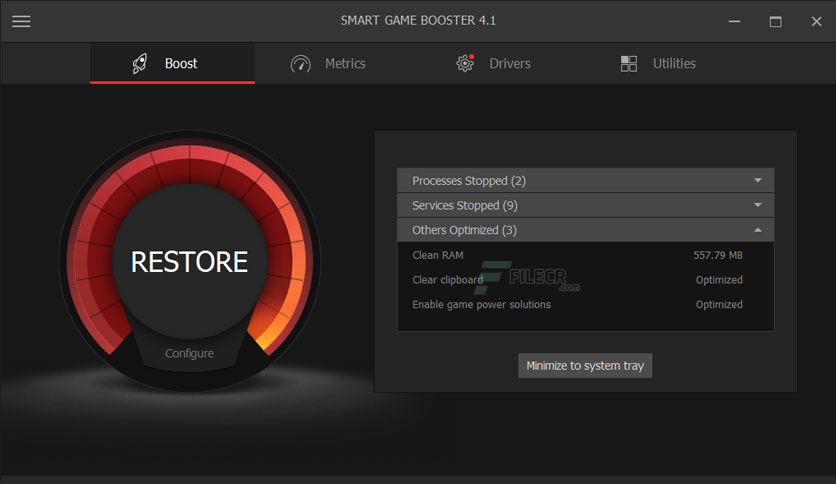Image resolution: width=836 pixels, height=484 pixels.
Task: Open the hamburger menu
Action: (x=21, y=21)
